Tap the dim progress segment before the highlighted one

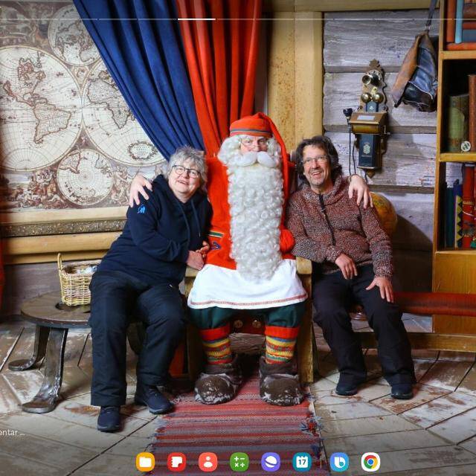[x=138, y=19]
